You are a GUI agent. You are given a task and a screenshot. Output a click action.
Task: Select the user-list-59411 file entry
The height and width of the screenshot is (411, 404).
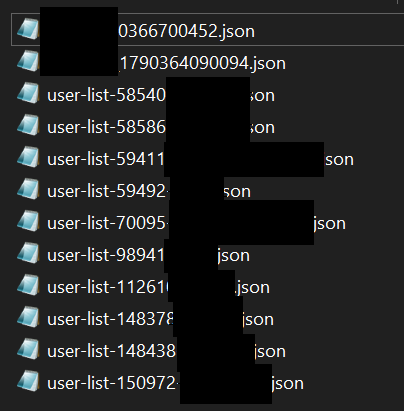[200, 159]
